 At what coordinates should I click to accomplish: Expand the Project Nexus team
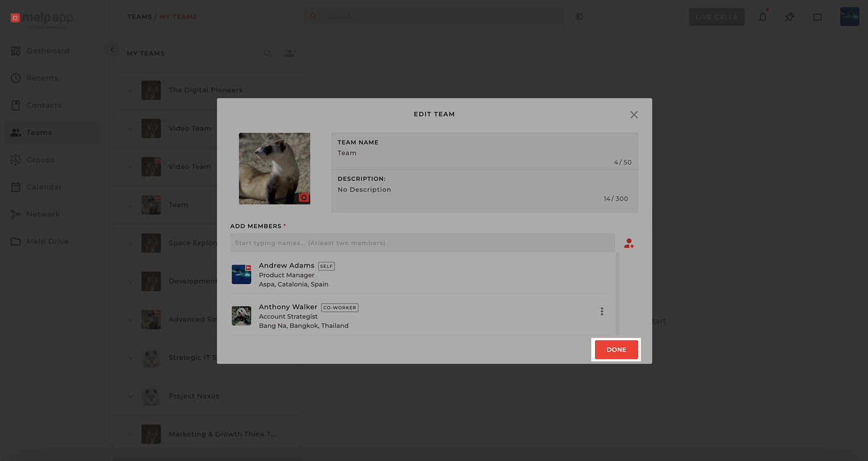click(131, 396)
